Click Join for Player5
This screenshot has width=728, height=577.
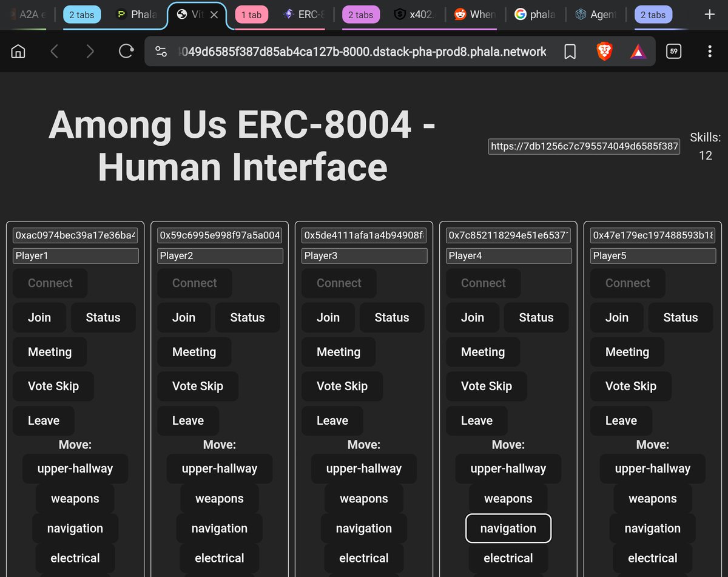[617, 317]
